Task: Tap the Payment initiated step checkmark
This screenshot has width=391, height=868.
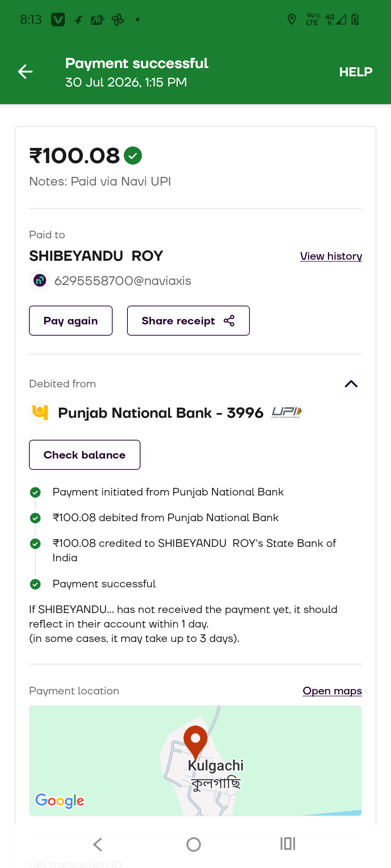Action: tap(35, 492)
